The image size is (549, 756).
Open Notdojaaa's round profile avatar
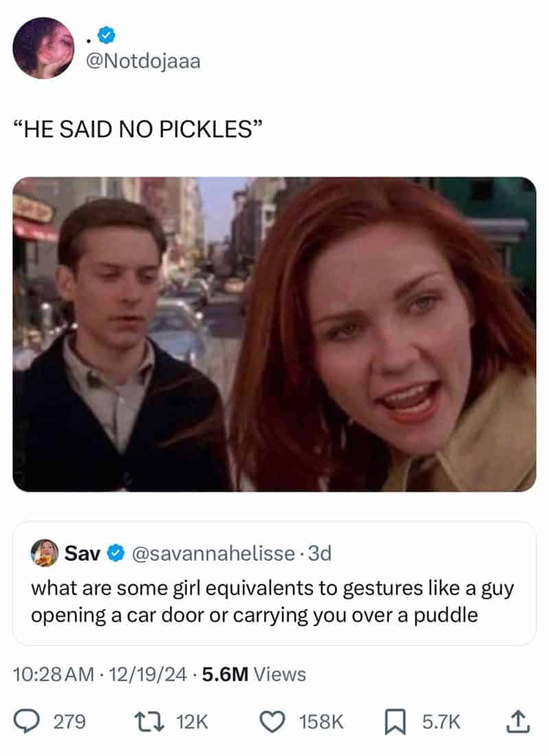pos(43,48)
